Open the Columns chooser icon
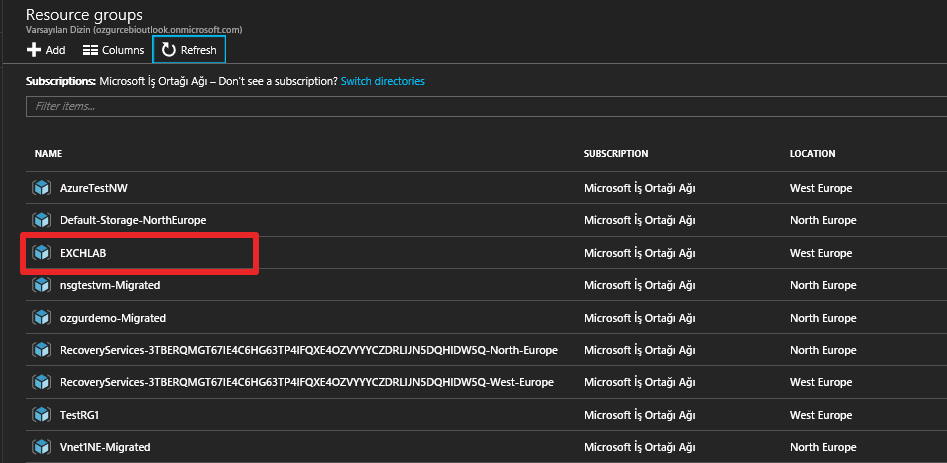 pyautogui.click(x=91, y=50)
